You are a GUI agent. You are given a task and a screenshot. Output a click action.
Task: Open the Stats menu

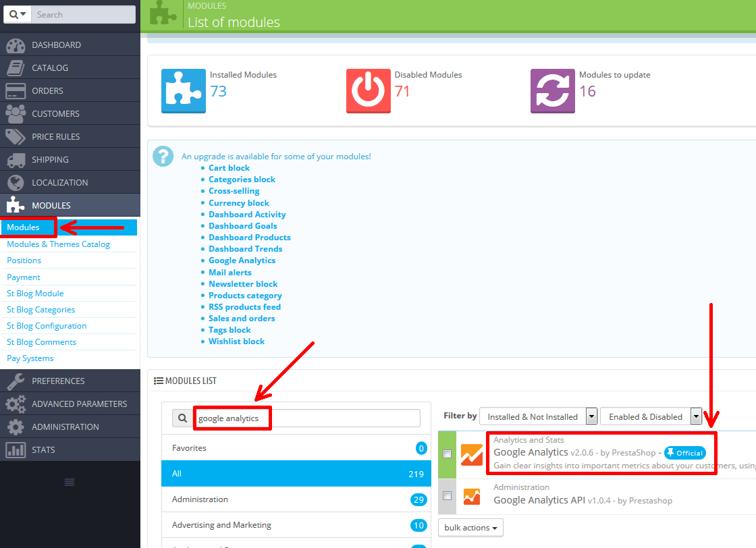tap(70, 449)
